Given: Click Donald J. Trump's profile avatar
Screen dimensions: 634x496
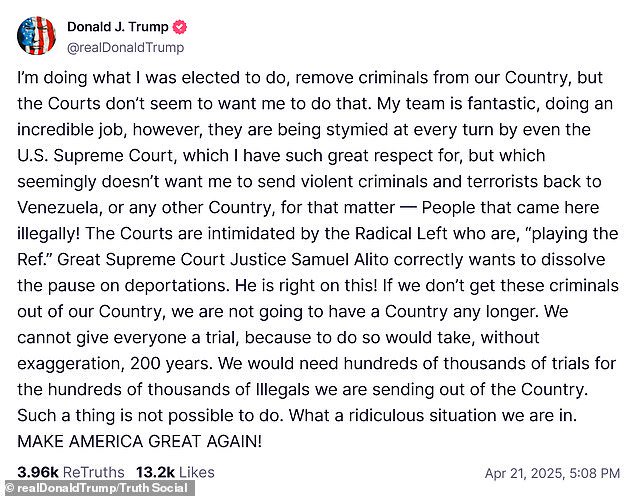Looking at the screenshot, I should pos(34,36).
